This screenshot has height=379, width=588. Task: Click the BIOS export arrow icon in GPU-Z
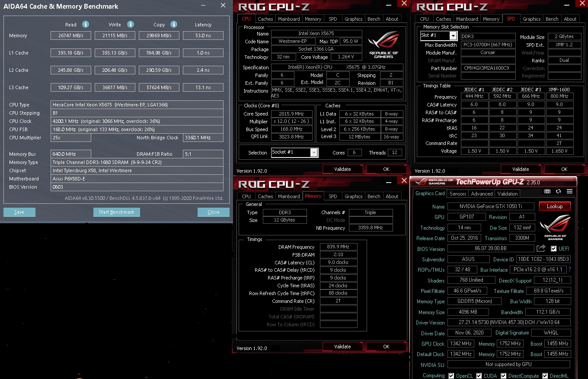tap(541, 248)
